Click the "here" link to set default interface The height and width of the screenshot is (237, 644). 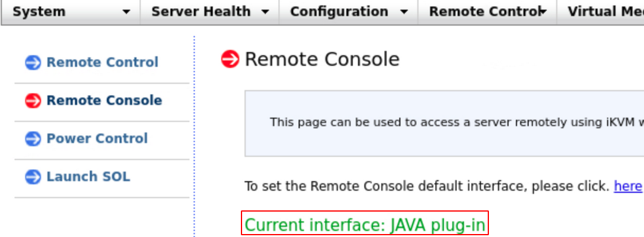tap(627, 187)
